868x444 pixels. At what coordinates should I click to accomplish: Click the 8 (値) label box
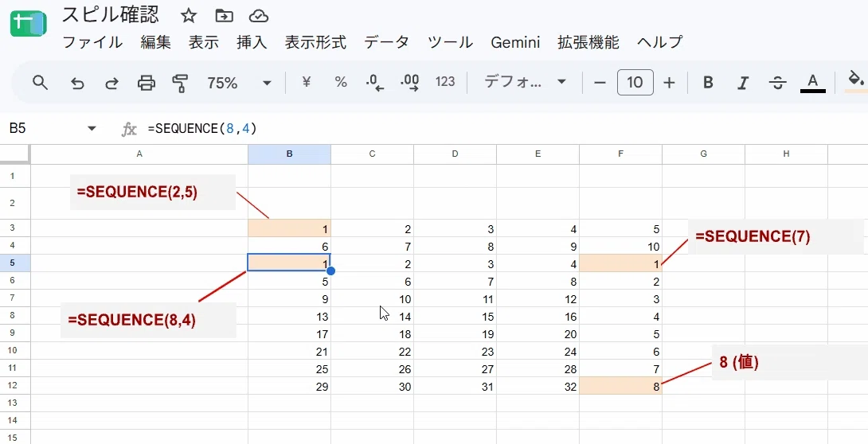(789, 363)
